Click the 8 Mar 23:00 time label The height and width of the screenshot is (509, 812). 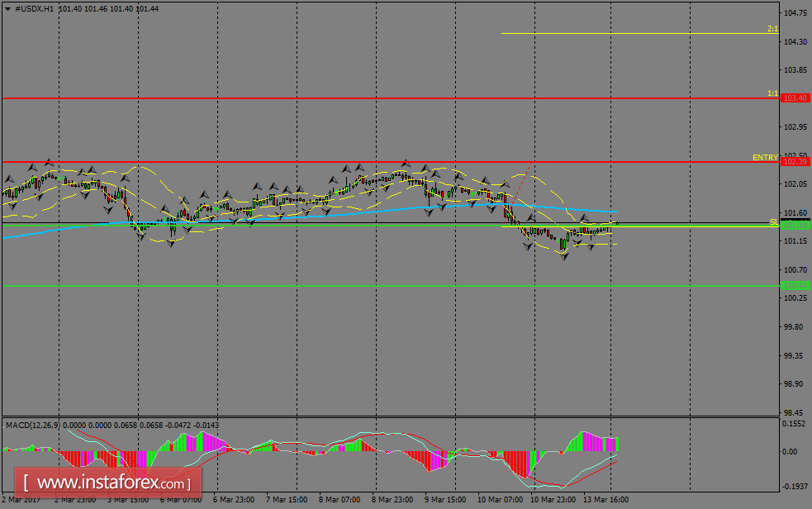click(392, 500)
